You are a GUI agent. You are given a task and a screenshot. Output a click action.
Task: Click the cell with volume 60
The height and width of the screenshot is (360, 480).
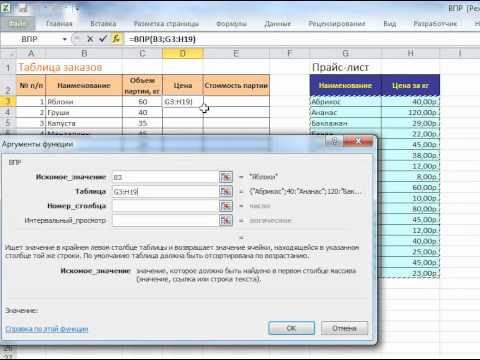[142, 102]
